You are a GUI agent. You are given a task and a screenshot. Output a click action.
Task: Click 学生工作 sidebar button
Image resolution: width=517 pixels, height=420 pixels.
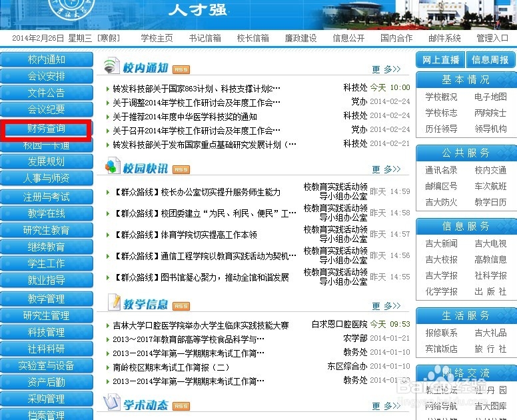coord(47,263)
